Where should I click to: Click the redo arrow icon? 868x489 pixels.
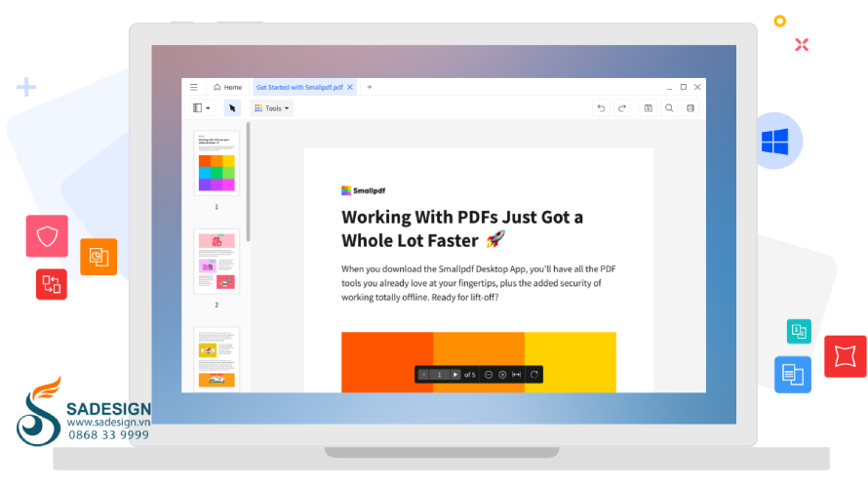coord(622,108)
